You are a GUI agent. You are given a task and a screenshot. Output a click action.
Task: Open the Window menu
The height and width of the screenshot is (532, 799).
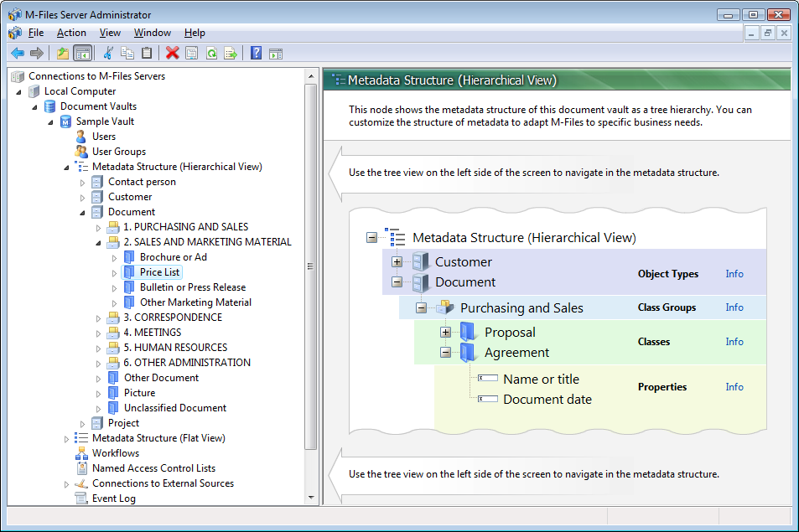(x=153, y=33)
